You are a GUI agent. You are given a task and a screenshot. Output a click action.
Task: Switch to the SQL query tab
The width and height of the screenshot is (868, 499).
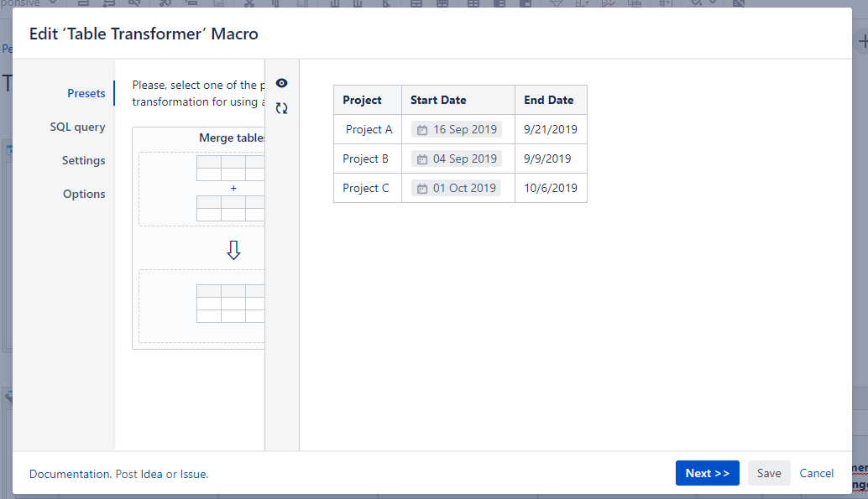[80, 127]
